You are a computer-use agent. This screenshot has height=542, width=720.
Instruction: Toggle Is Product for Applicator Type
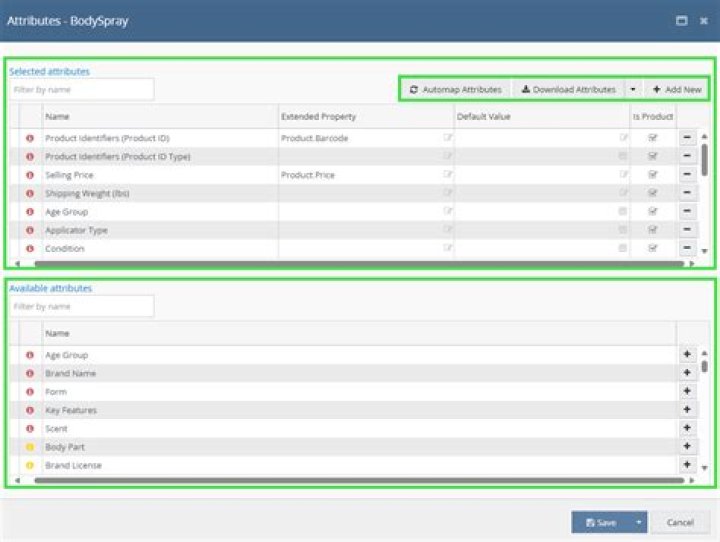(x=652, y=229)
